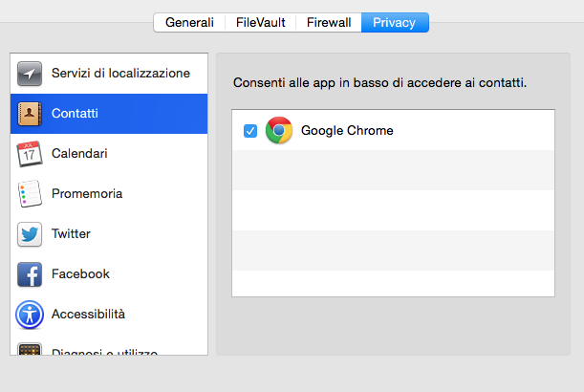Image resolution: width=584 pixels, height=392 pixels.
Task: Select the Google Chrome row label
Action: point(347,131)
